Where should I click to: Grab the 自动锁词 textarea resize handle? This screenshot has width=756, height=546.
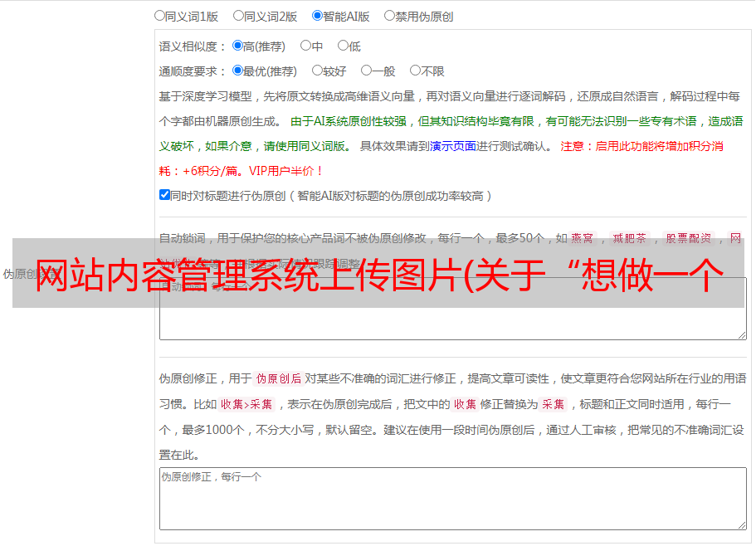coord(742,335)
